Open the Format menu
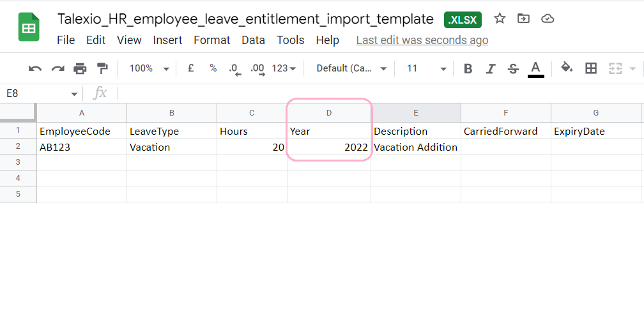 [x=212, y=40]
